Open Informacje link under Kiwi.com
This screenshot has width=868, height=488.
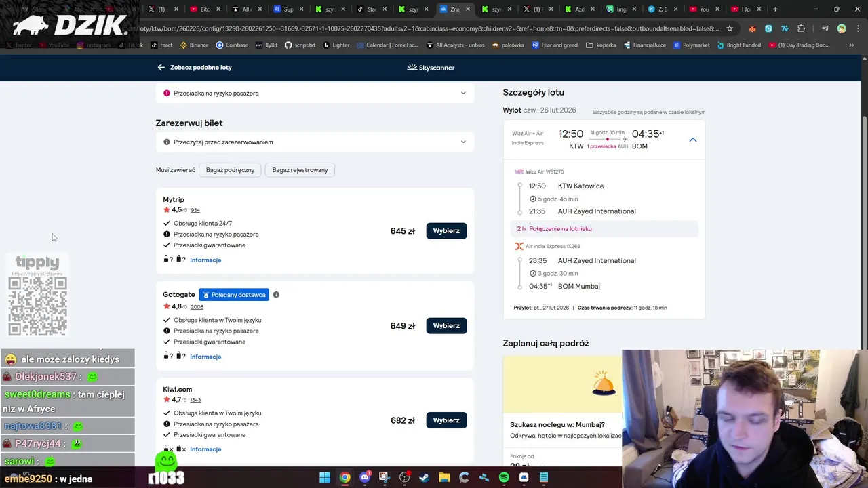pyautogui.click(x=205, y=449)
